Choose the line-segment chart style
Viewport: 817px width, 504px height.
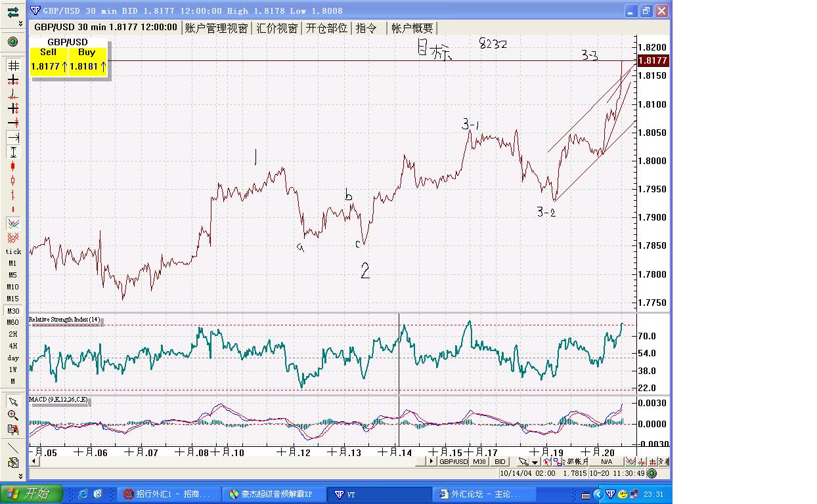[x=13, y=209]
